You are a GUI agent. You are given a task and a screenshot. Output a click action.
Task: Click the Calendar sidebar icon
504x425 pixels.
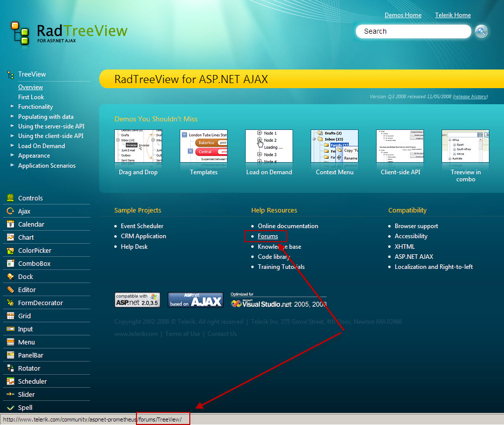[x=10, y=224]
